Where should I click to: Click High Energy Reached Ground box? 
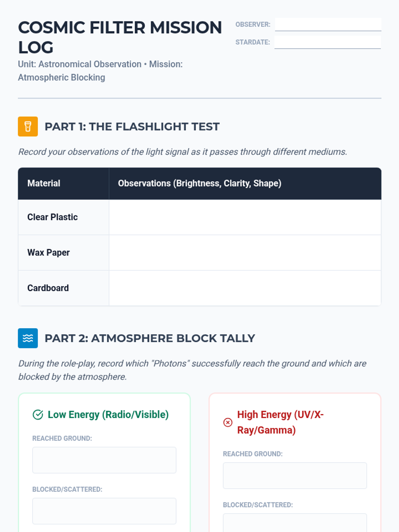(295, 476)
